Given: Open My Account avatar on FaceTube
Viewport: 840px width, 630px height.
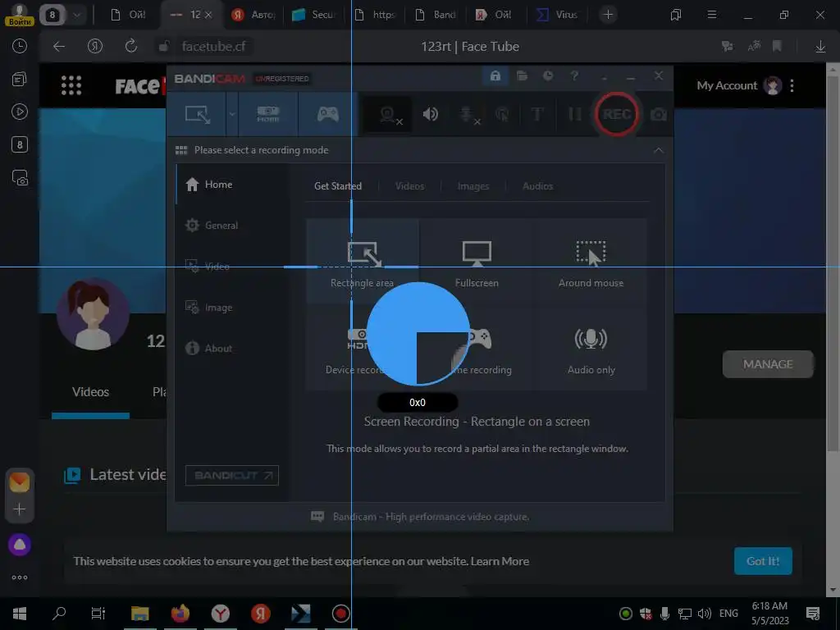Looking at the screenshot, I should 772,85.
